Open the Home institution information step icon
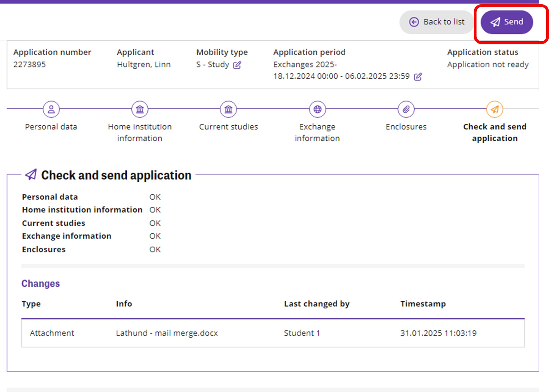Viewport: 549px width, 392px height. (140, 109)
